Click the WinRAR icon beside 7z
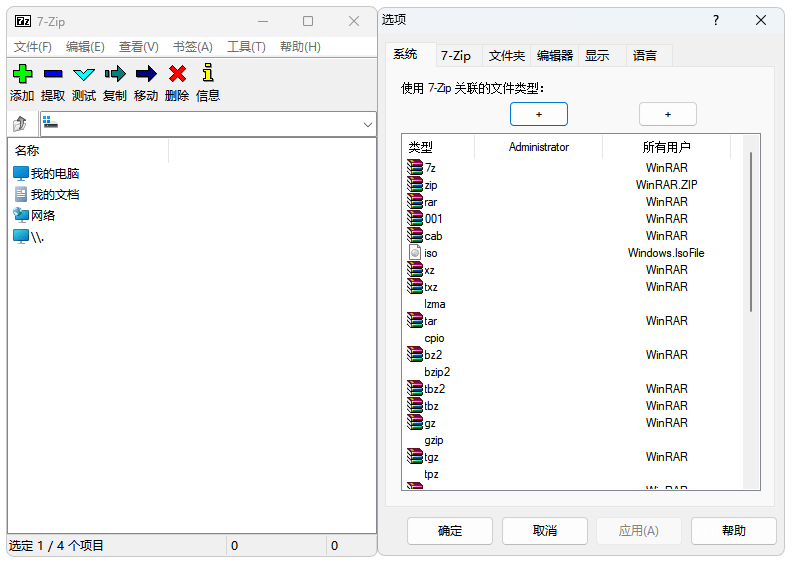 pyautogui.click(x=415, y=167)
